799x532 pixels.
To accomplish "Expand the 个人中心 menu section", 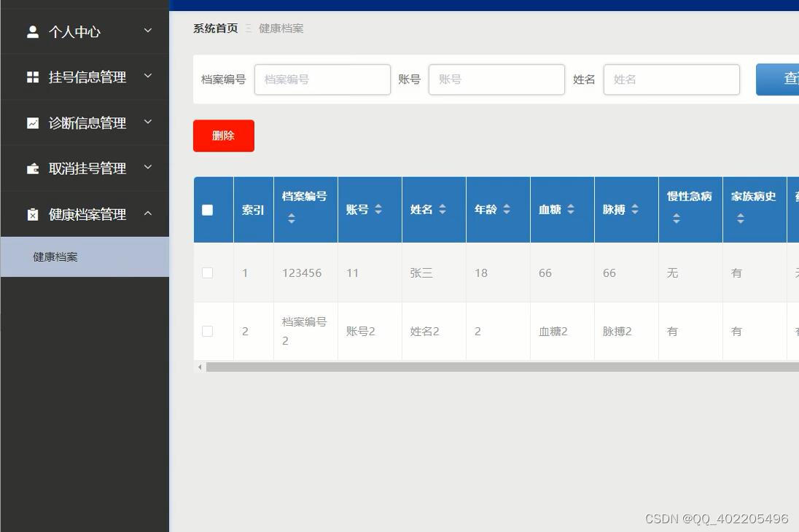I will click(x=147, y=31).
